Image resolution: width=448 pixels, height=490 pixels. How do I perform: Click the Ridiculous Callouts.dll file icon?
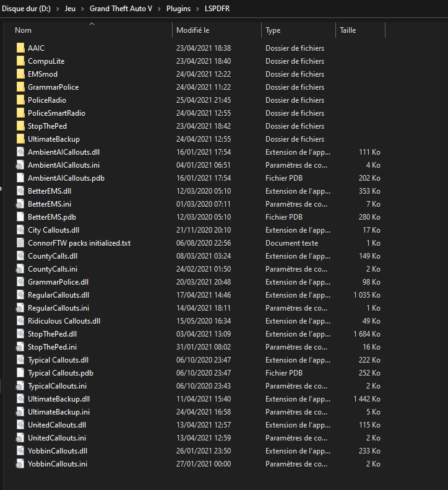pyautogui.click(x=20, y=321)
